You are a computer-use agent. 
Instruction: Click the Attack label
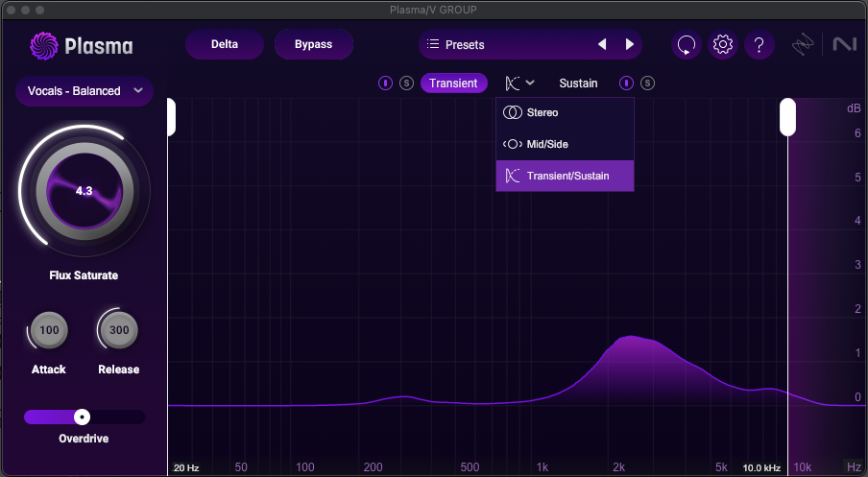(49, 370)
